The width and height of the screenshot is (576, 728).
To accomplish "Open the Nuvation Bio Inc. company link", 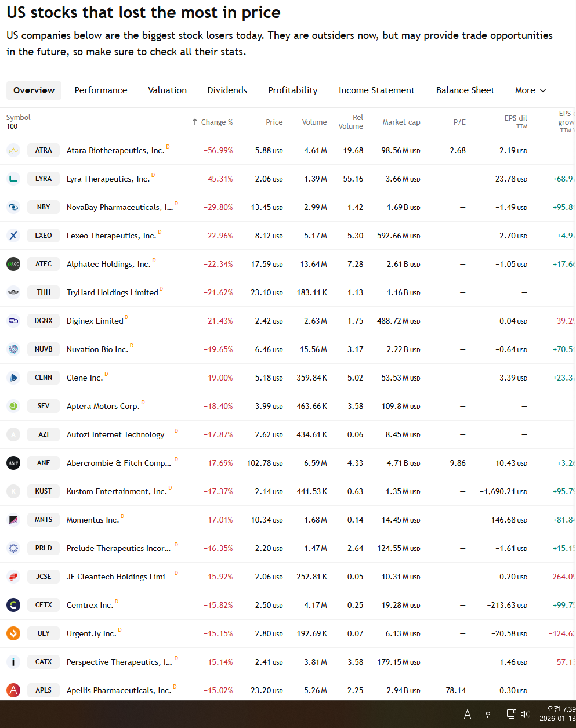I will pyautogui.click(x=97, y=349).
